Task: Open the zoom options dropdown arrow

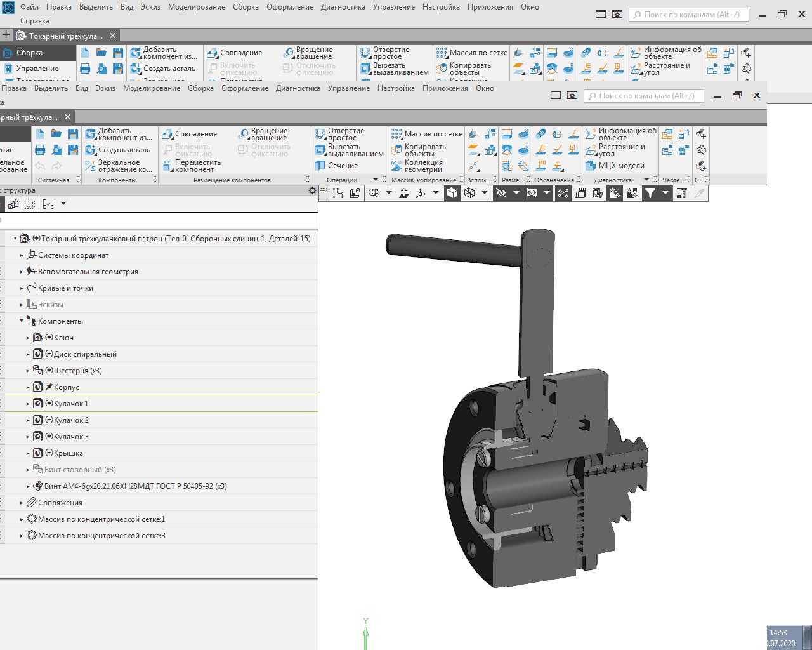Action: (389, 193)
